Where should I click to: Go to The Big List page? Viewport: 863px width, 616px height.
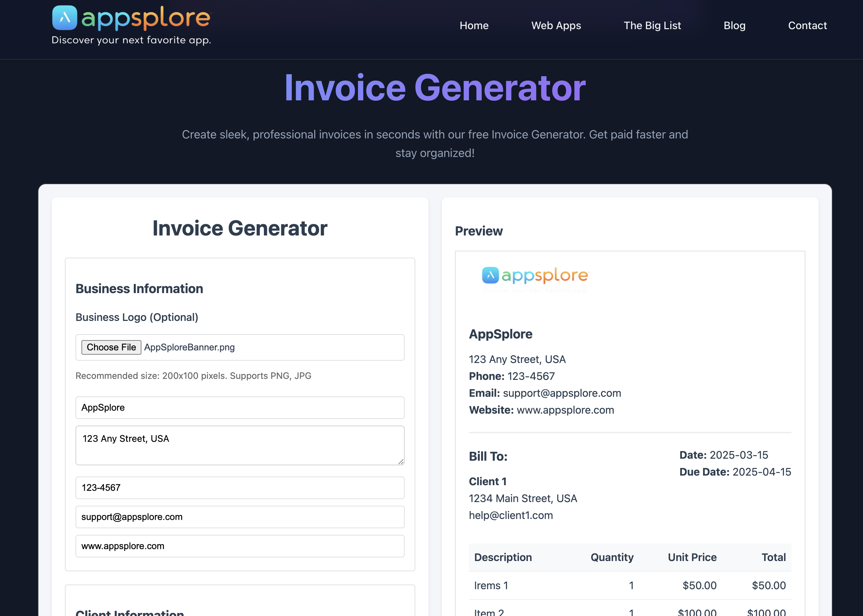(652, 26)
